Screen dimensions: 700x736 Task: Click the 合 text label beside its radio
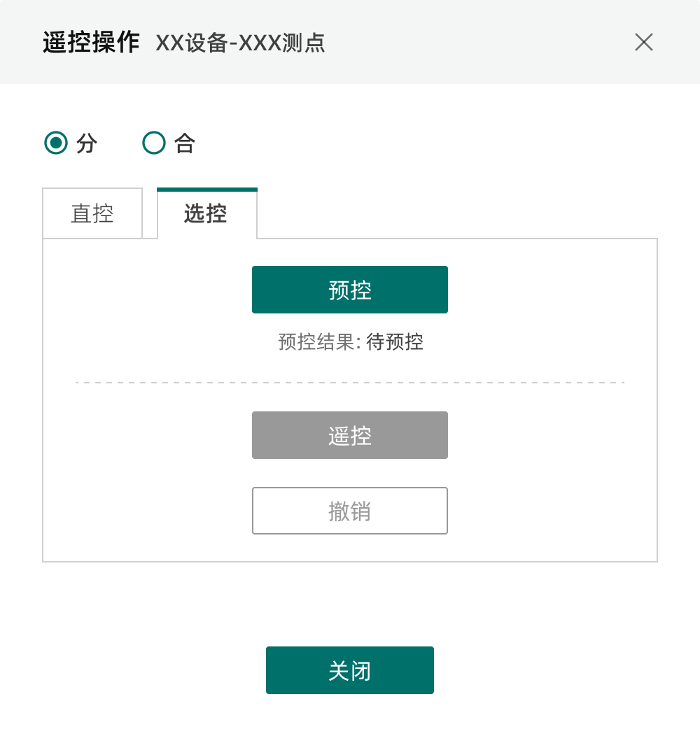pos(185,143)
